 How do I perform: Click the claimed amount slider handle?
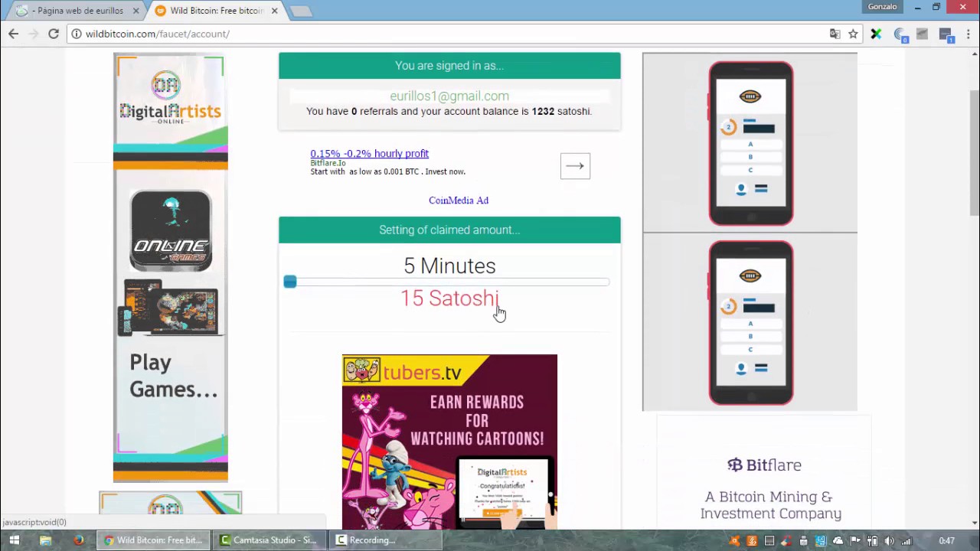coord(289,282)
